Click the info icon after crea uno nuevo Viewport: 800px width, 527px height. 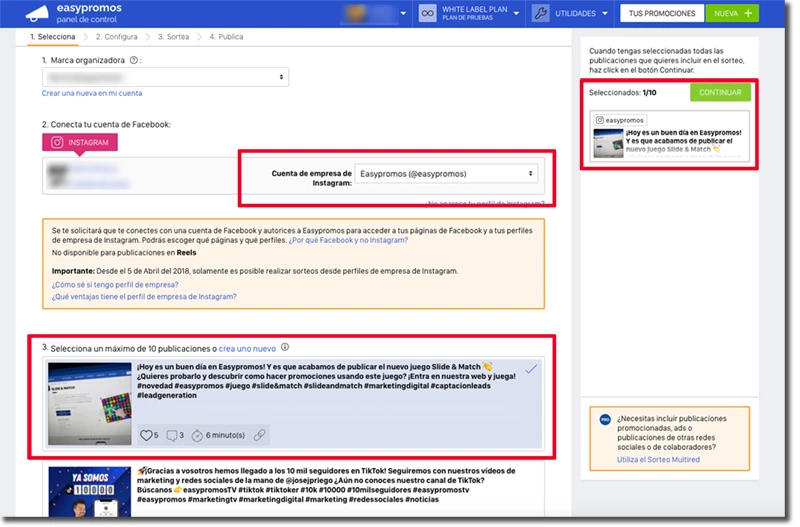(x=285, y=347)
